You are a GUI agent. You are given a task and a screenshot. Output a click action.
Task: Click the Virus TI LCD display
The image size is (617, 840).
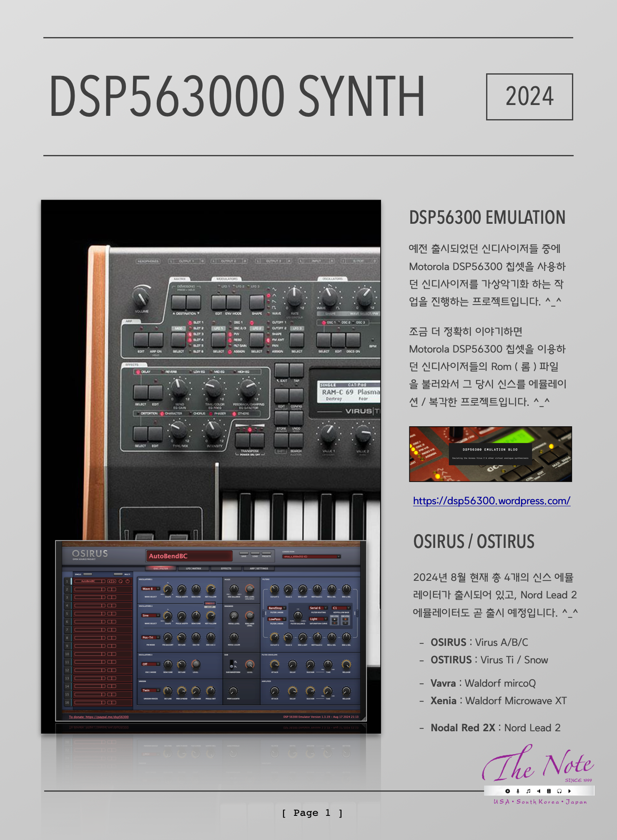(x=348, y=393)
